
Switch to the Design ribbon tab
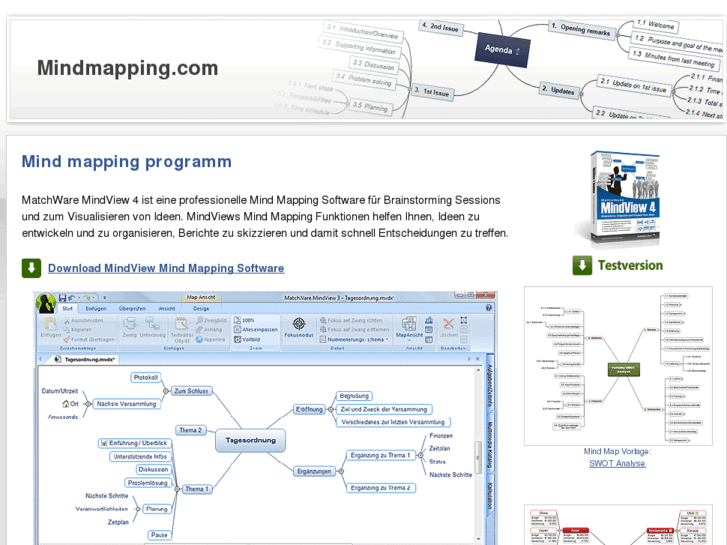coord(201,308)
